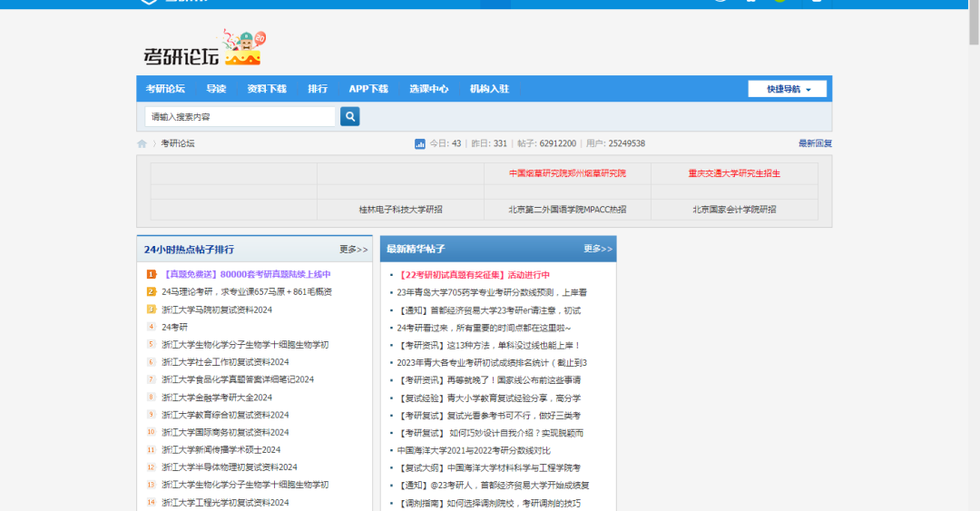Screen dimensions: 980x511
Task: Open post 2023年青大各专业考研初试成绩排名统计
Action: [492, 363]
